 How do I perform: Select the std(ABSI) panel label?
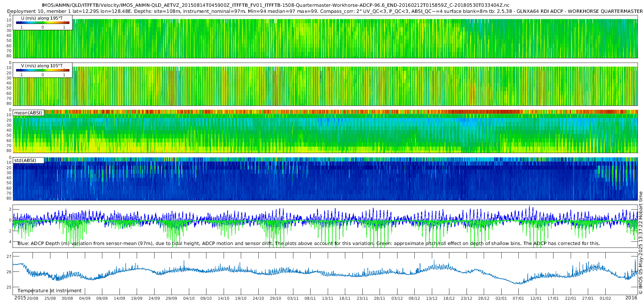(x=25, y=160)
